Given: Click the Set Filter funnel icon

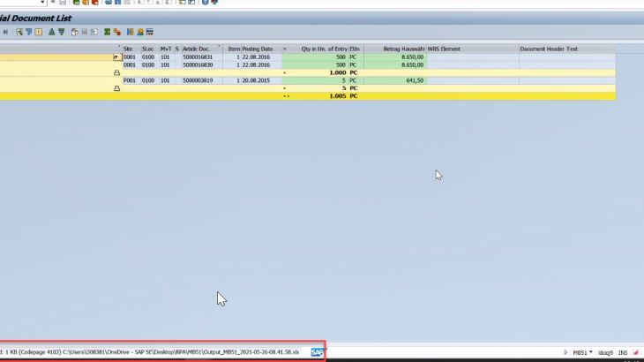Looking at the screenshot, I should 29,32.
